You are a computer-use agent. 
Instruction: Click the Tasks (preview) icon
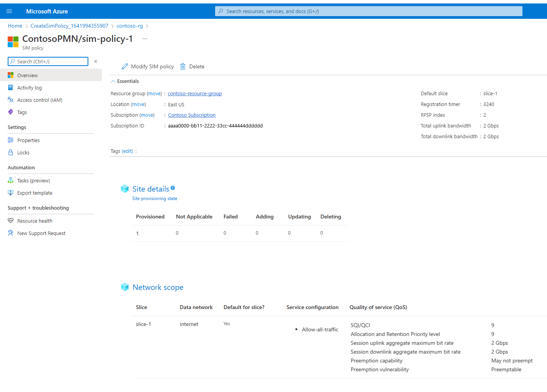[x=11, y=180]
